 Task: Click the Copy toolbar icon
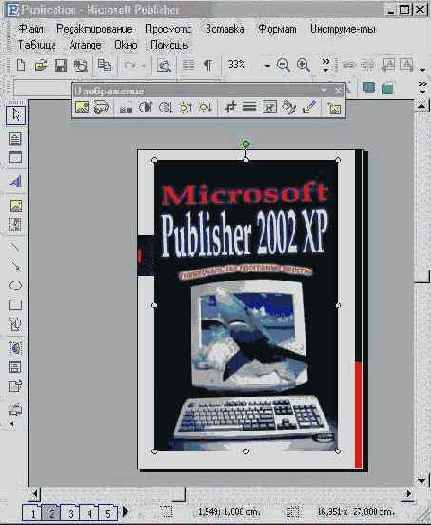(x=104, y=65)
